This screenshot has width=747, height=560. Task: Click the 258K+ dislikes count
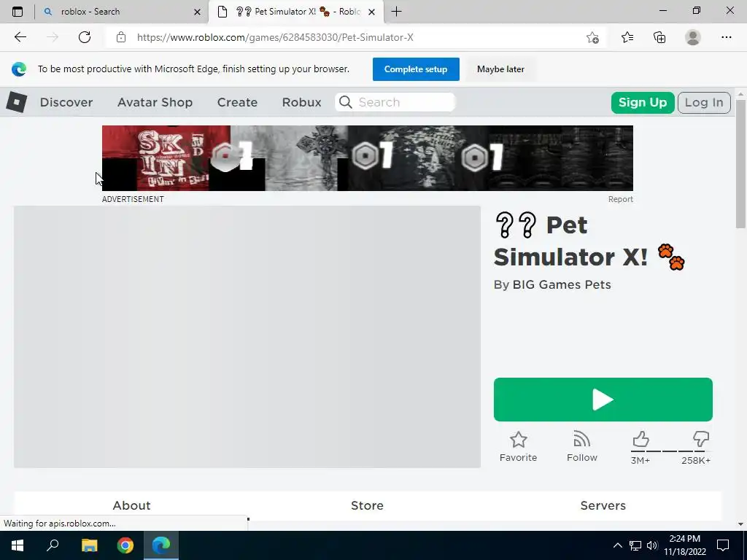(696, 461)
